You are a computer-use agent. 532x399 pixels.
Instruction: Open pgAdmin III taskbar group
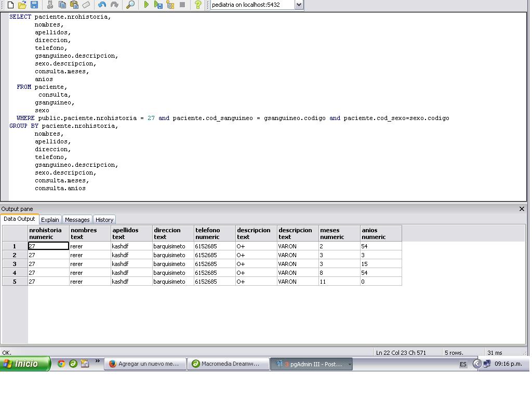(311, 364)
